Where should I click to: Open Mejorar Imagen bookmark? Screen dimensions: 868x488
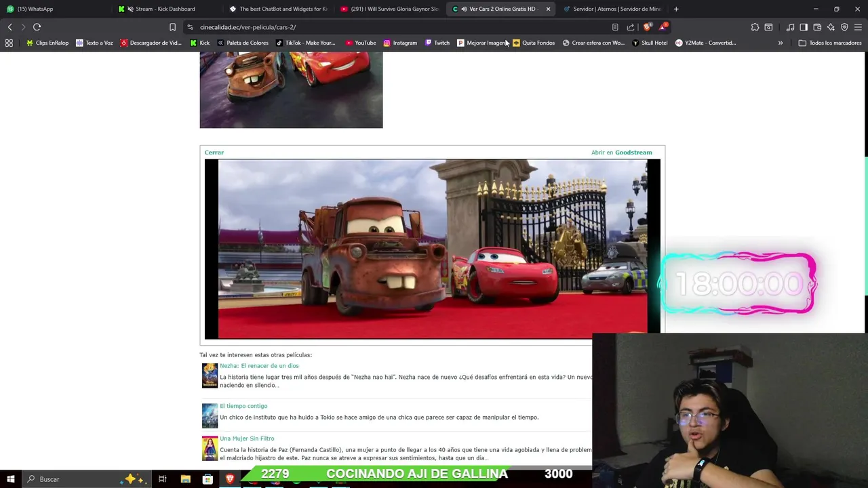pos(481,43)
